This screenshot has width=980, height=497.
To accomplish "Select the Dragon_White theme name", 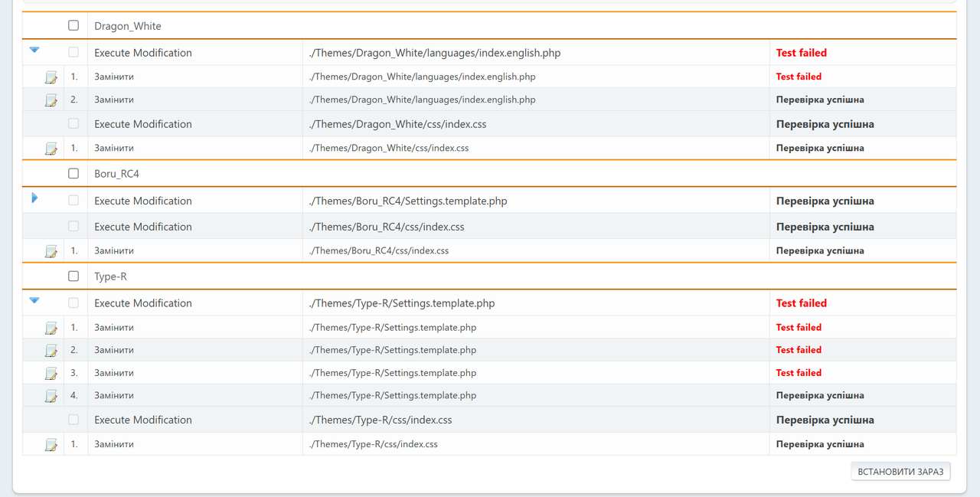I will click(128, 26).
